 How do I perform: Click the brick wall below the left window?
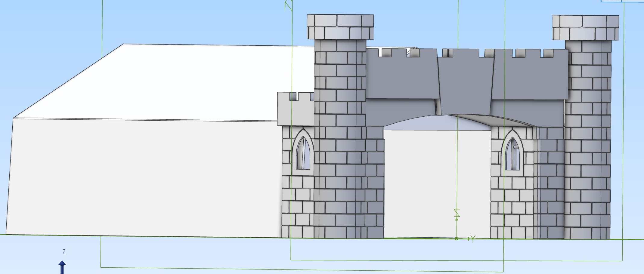tap(297, 205)
